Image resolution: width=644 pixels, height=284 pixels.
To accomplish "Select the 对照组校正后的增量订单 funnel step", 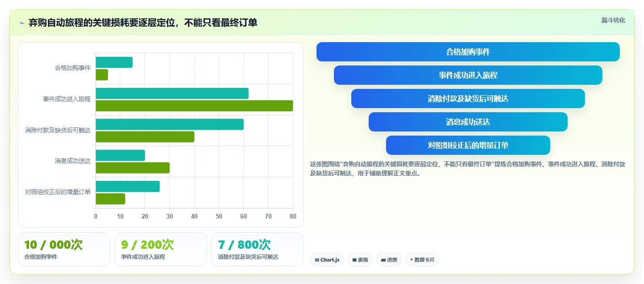I will [468, 145].
